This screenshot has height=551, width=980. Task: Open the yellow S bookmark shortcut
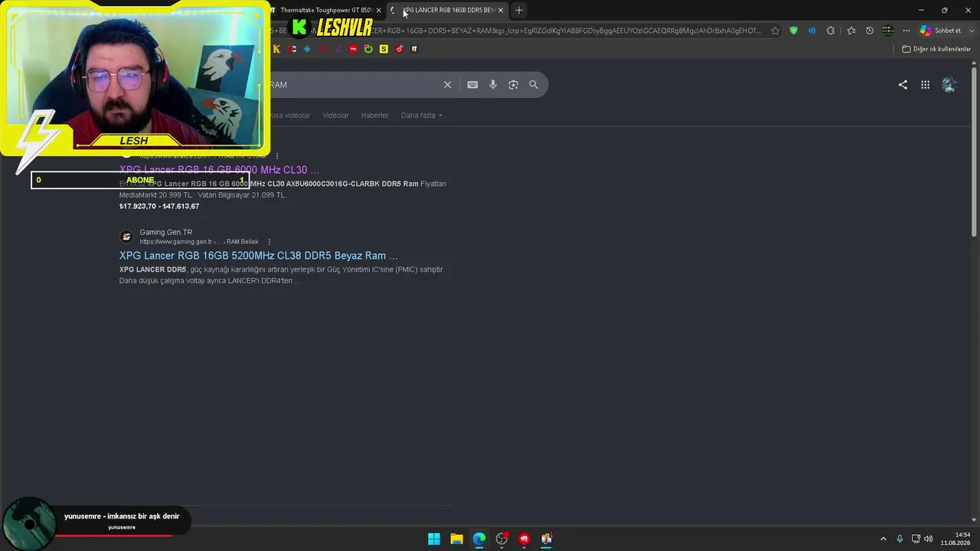[384, 49]
